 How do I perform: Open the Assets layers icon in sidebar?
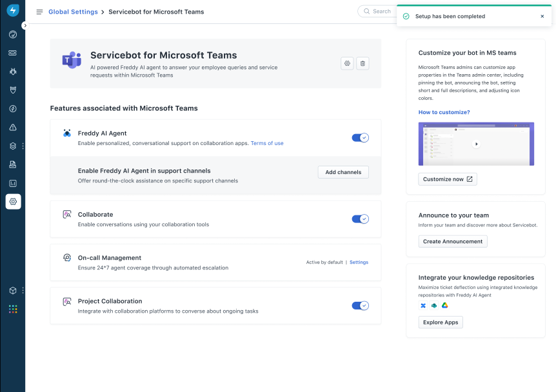(13, 146)
